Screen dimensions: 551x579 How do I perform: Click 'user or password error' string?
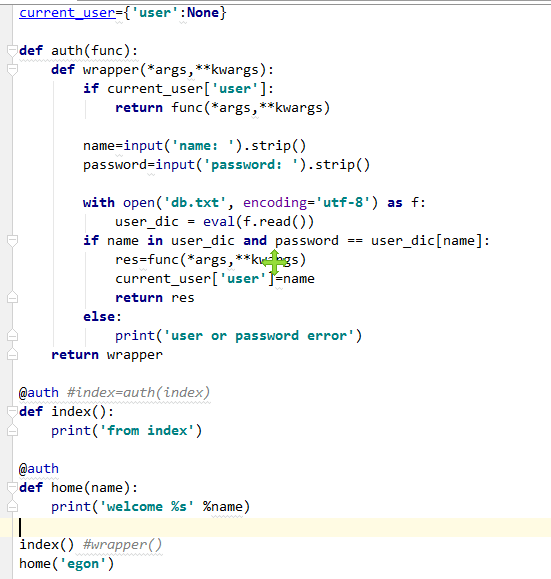(259, 336)
